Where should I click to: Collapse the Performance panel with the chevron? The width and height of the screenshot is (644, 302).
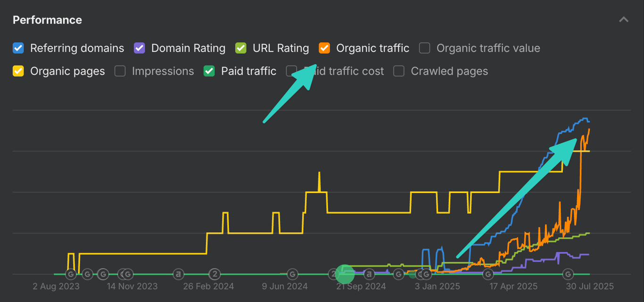[x=624, y=20]
